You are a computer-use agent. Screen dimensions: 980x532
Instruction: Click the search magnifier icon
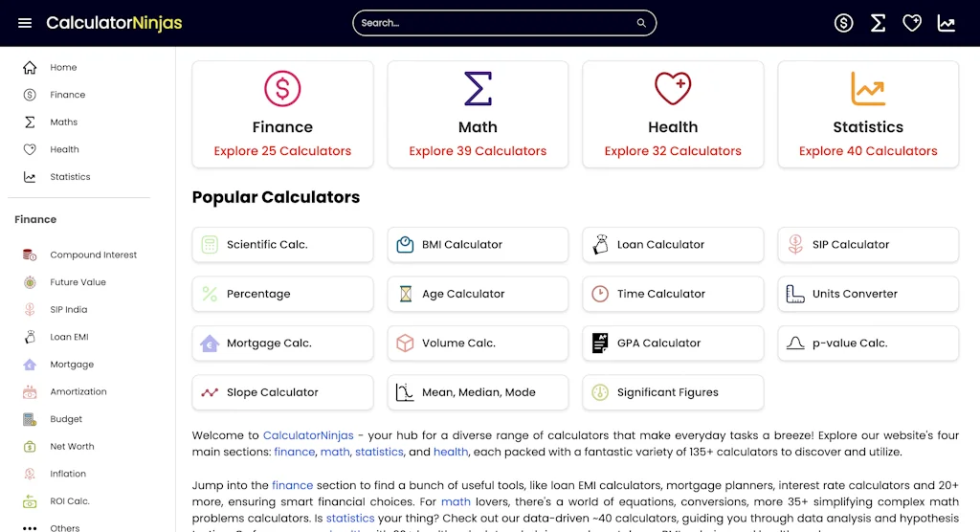coord(641,23)
